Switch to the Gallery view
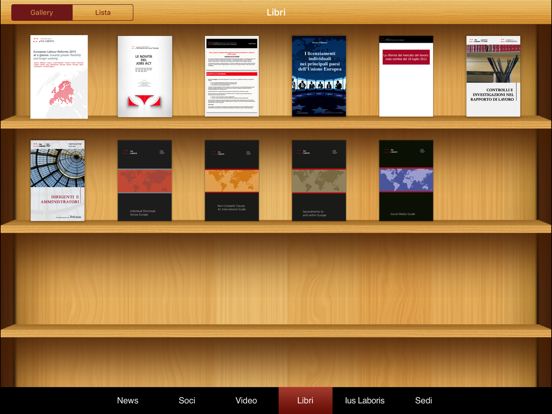The image size is (552, 414). tap(42, 12)
